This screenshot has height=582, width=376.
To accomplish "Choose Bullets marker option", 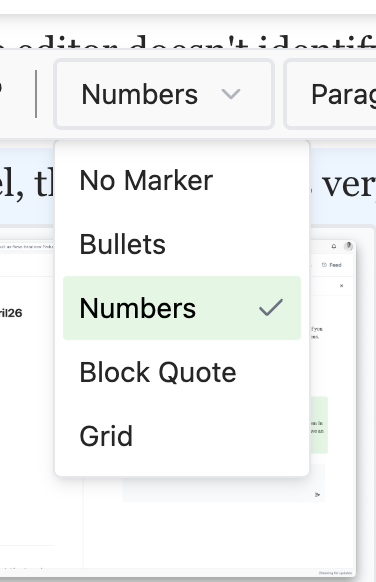I will point(182,244).
